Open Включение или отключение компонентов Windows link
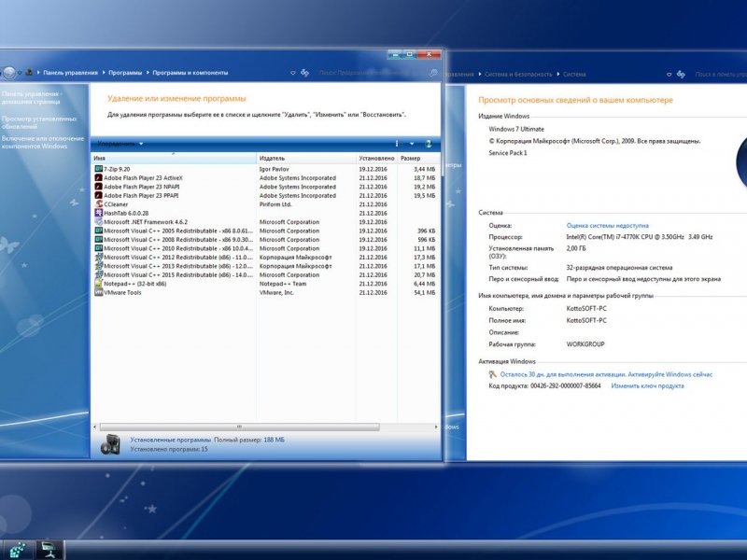 tap(43, 143)
